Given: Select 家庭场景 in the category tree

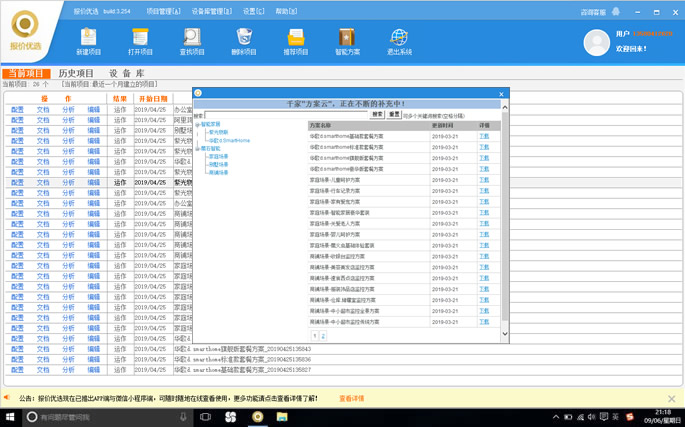Looking at the screenshot, I should 218,157.
